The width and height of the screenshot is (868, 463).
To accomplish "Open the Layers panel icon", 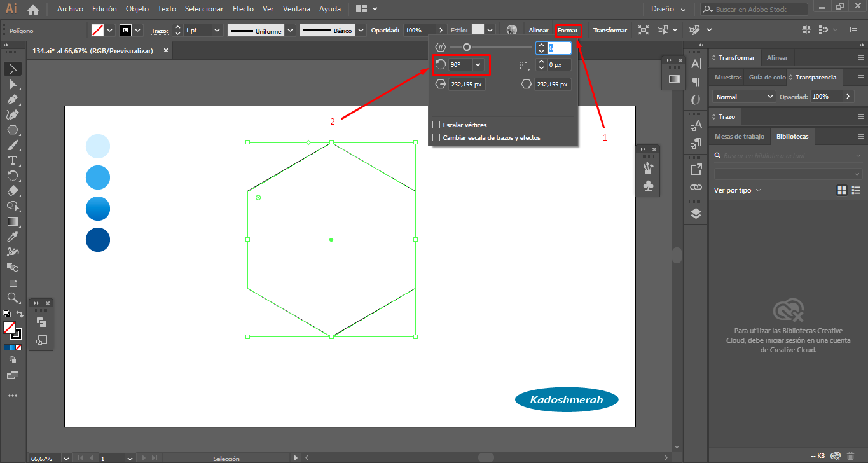I will [x=696, y=214].
